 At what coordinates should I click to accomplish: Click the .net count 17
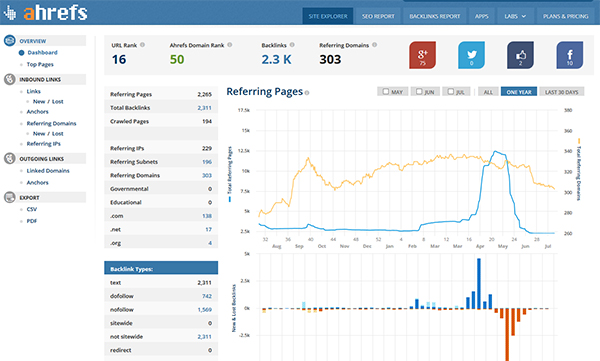[208, 230]
